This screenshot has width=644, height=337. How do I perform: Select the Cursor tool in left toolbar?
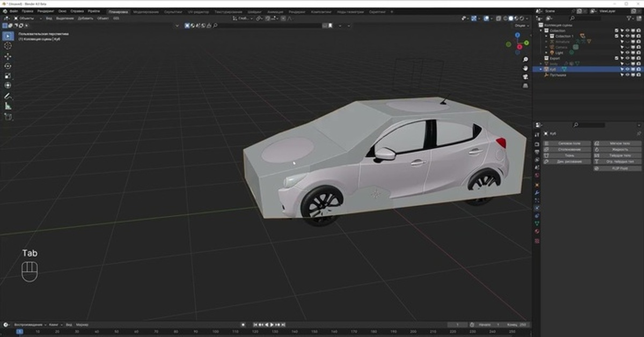coord(8,46)
